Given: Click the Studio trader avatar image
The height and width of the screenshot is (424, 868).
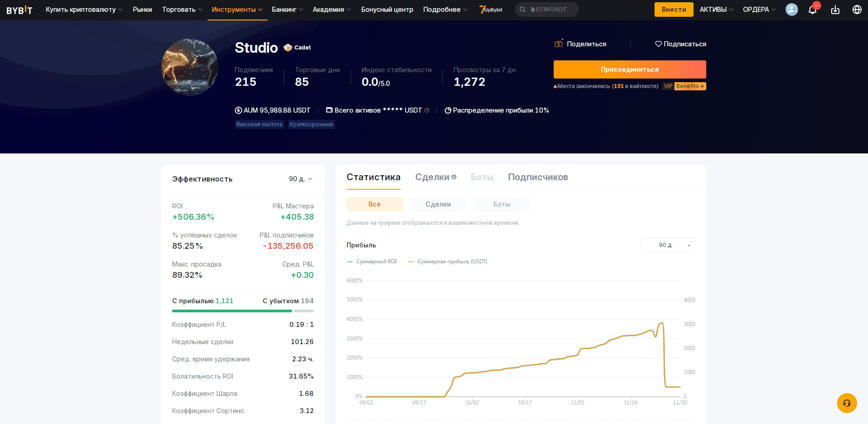Looking at the screenshot, I should pyautogui.click(x=190, y=67).
